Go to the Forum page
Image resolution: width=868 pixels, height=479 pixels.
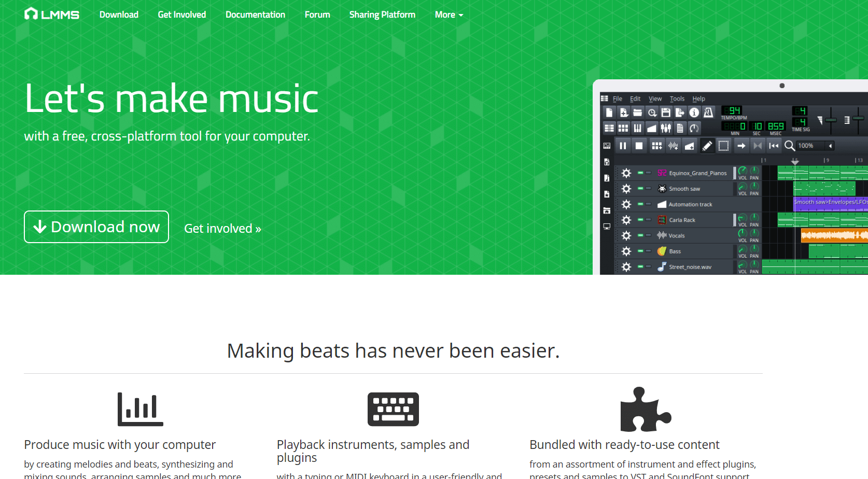(317, 15)
